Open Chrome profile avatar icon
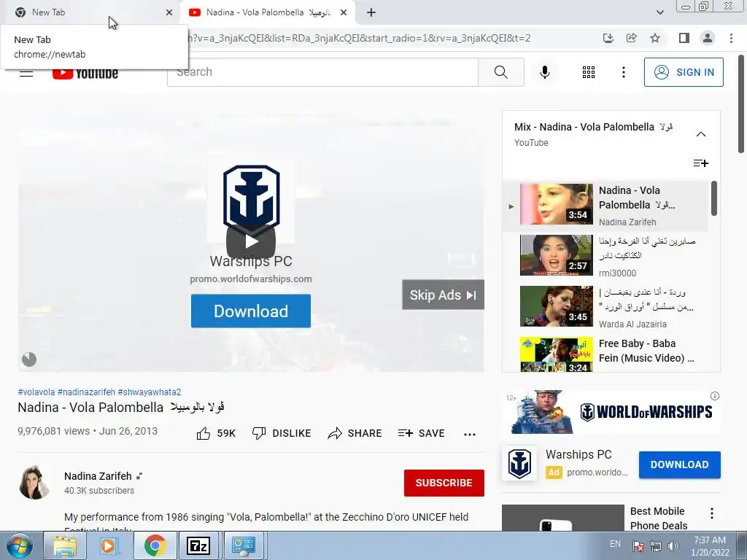This screenshot has width=747, height=560. 708,38
